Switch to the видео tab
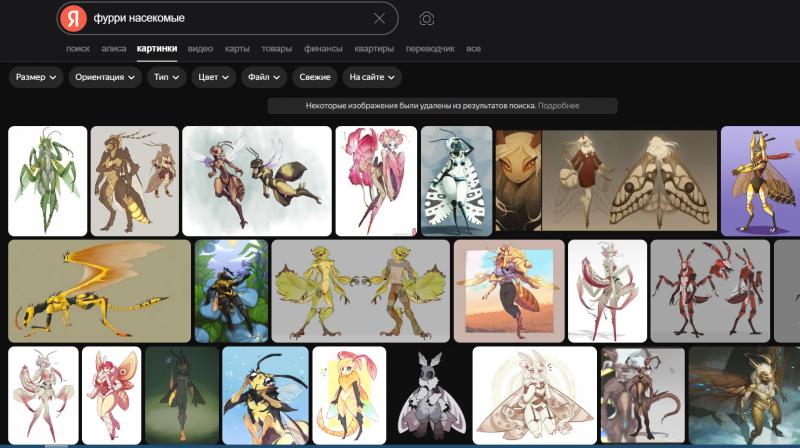Screen dimensions: 800x448 200,48
